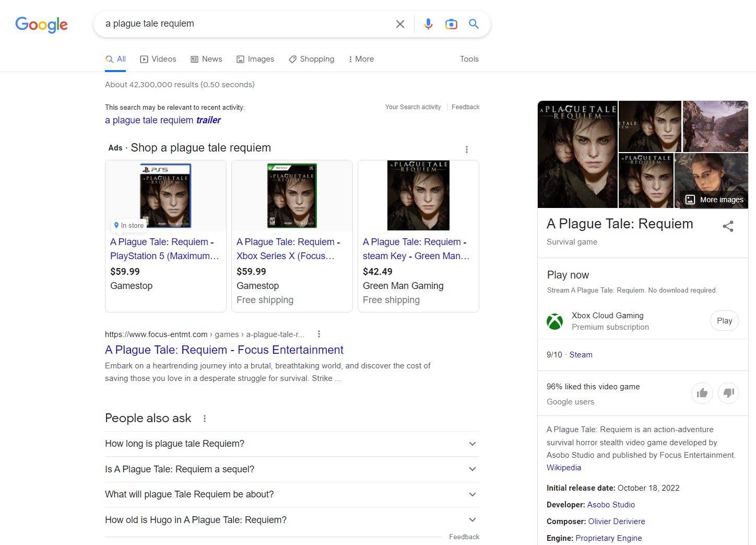Open options menu for the Shop ads section
This screenshot has height=545, width=756.
(x=466, y=149)
